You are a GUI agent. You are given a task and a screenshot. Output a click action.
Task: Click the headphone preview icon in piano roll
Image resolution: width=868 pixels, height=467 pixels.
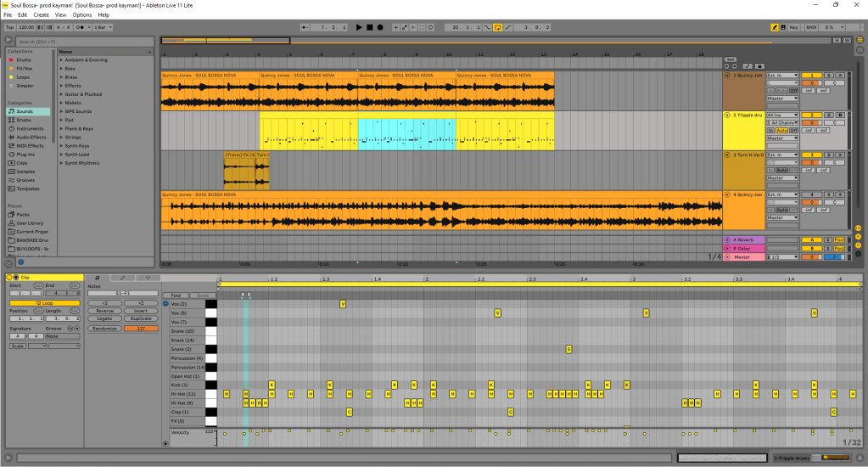tap(166, 303)
